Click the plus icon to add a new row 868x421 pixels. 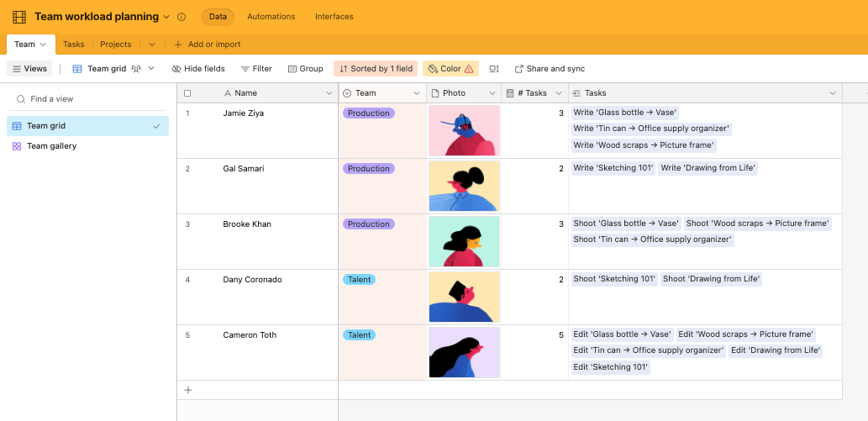tap(188, 390)
